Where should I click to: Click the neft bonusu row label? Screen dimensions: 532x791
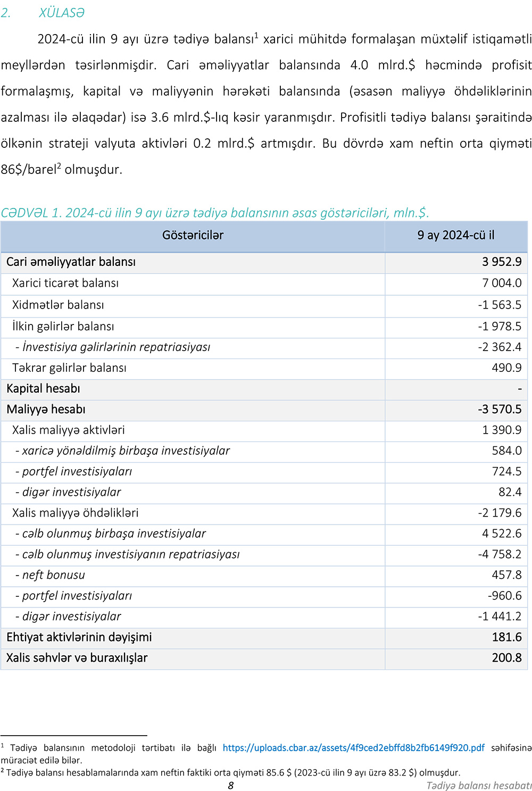(53, 575)
